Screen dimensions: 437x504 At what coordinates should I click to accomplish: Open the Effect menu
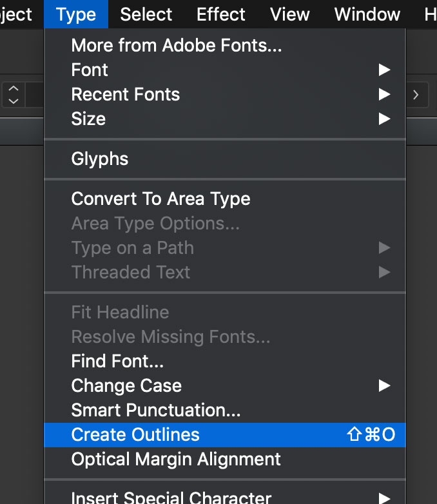[x=221, y=14]
